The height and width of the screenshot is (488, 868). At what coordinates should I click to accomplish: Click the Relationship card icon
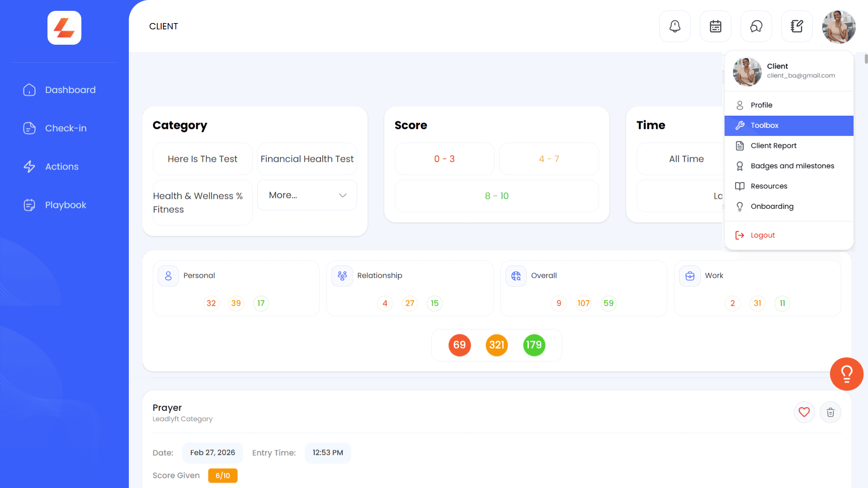(x=342, y=276)
